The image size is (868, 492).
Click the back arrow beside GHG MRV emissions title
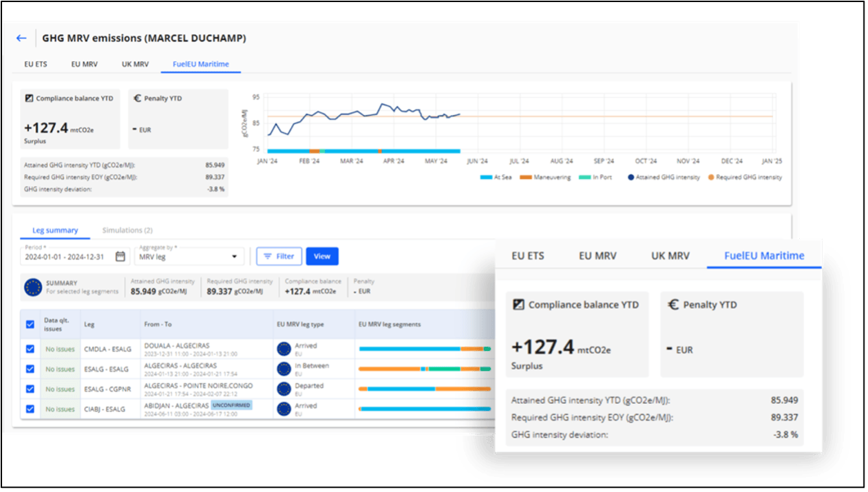[x=21, y=39]
